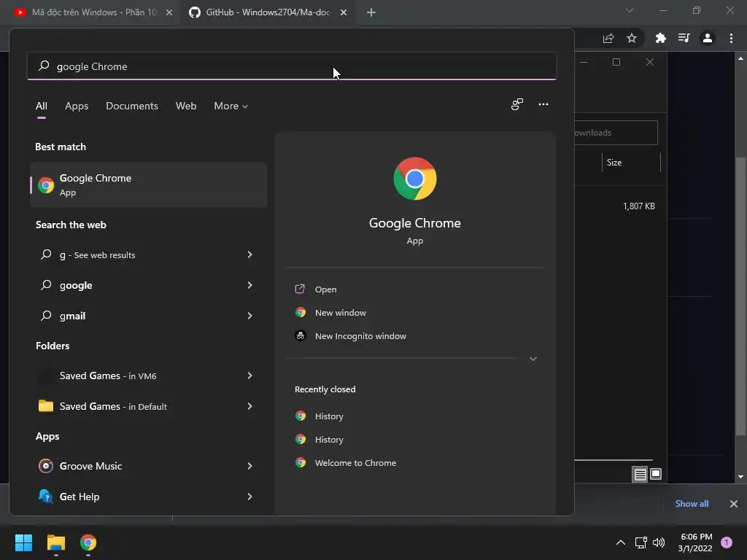Click the 'google Chrome' search input field
This screenshot has width=747, height=560.
[x=292, y=66]
